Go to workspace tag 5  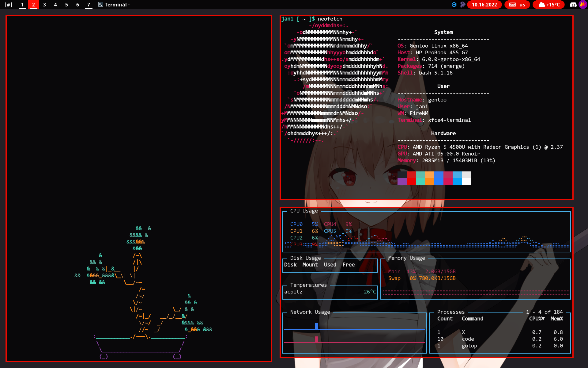(x=66, y=5)
